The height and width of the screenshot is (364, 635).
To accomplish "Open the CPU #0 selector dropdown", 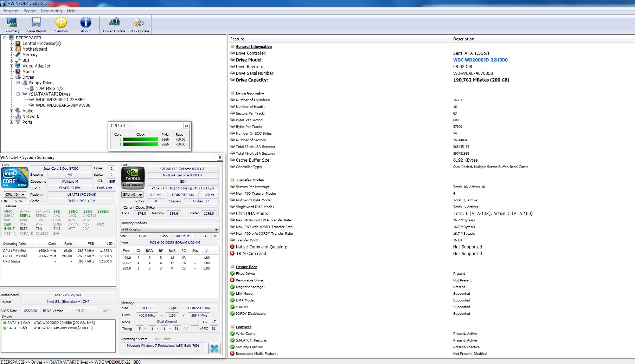I will click(14, 195).
